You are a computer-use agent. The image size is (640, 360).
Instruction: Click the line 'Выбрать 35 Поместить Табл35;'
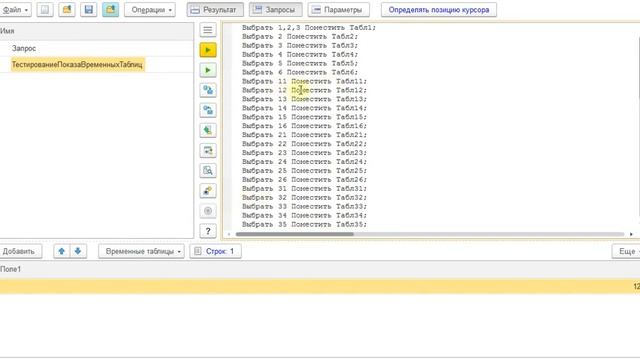[304, 224]
